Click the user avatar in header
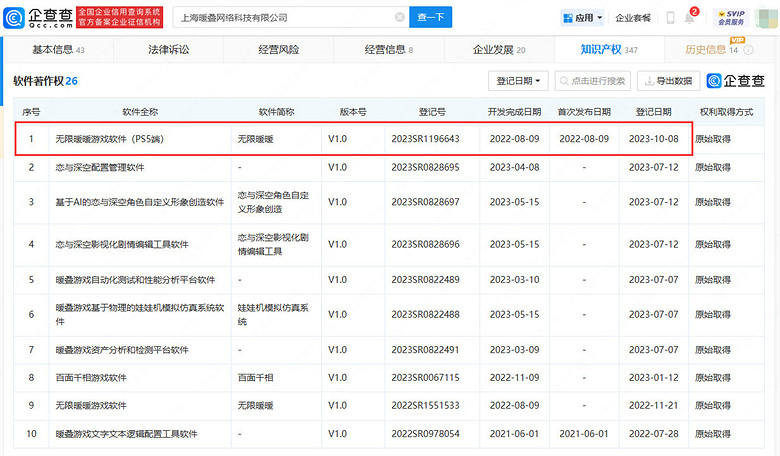Viewport: 780px width, 456px height. point(764,17)
